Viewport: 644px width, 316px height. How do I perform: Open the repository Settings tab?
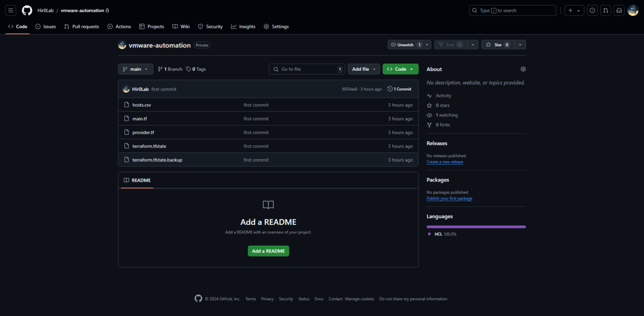276,26
